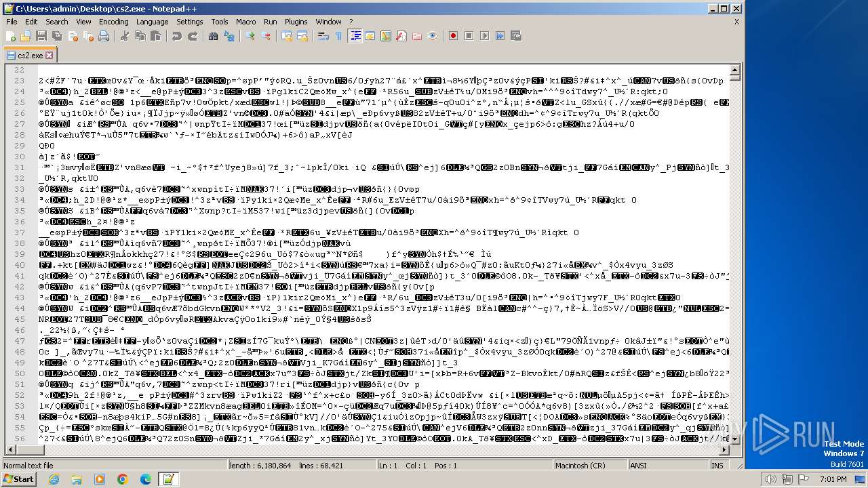Launch Internet Explorer from taskbar

(x=54, y=479)
